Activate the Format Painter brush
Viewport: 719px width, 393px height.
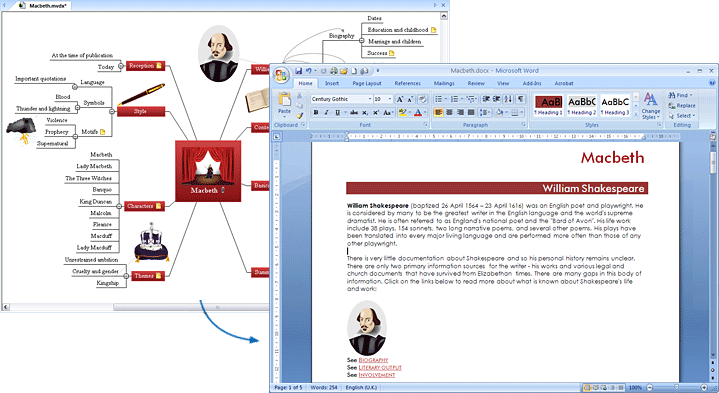299,115
